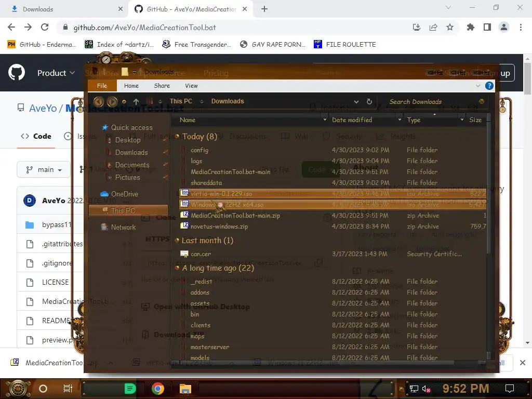Collapse the A long time ago (22) group
The width and height of the screenshot is (532, 399).
(177, 268)
